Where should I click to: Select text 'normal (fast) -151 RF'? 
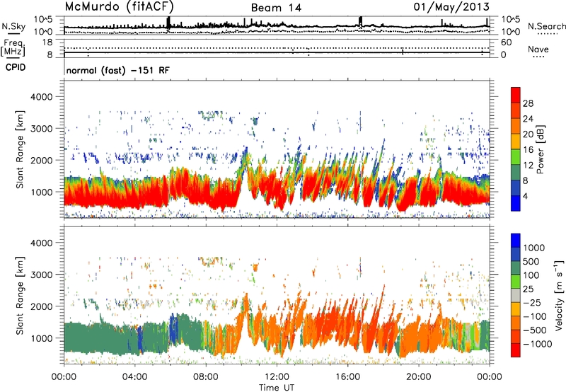pos(117,70)
